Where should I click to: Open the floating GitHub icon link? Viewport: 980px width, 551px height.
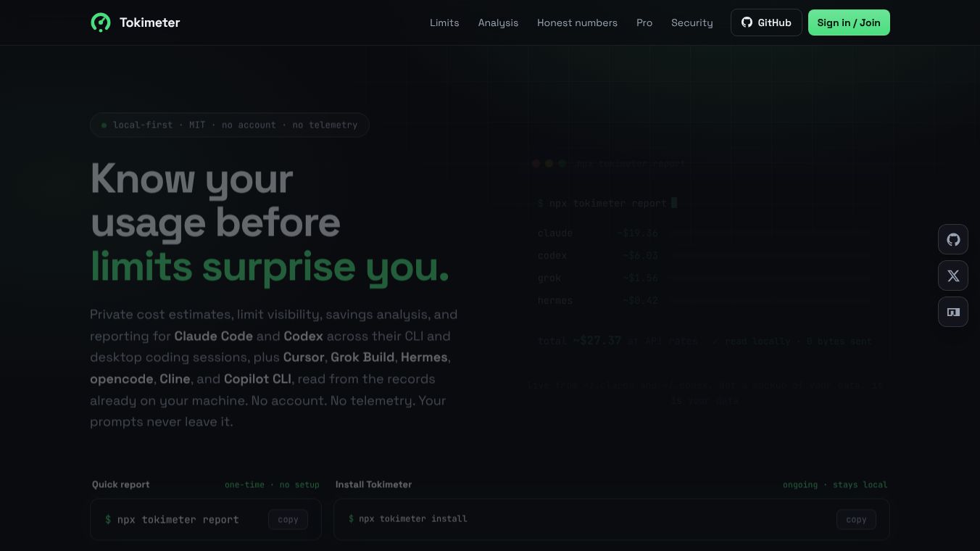click(x=953, y=239)
